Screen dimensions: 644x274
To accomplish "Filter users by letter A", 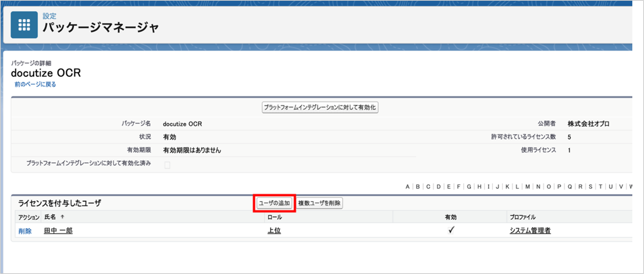I will click(407, 187).
